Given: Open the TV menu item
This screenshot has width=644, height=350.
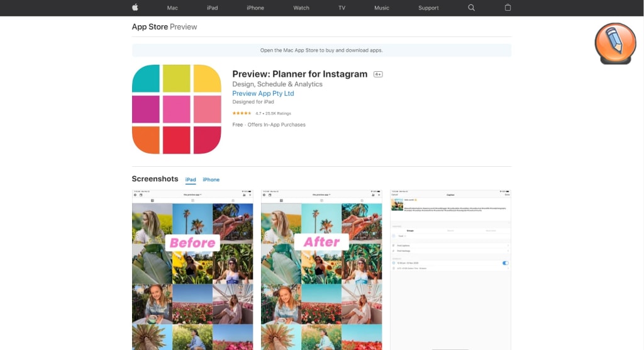Looking at the screenshot, I should pos(341,8).
